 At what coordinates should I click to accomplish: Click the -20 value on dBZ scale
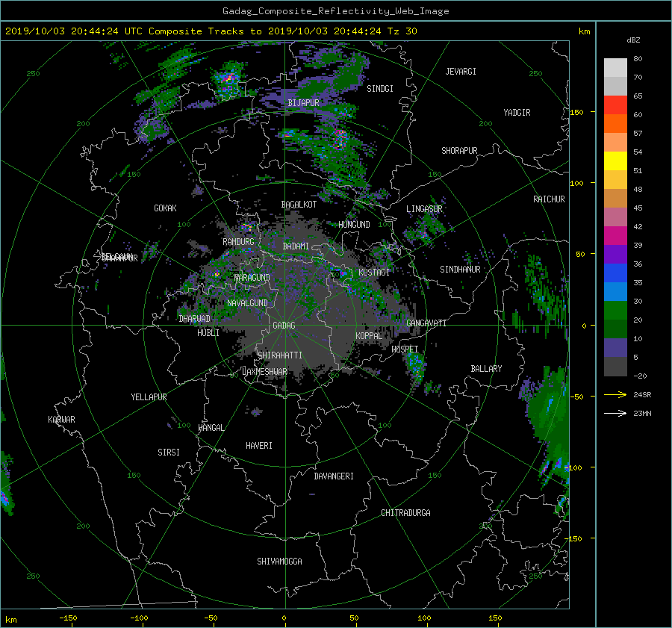point(641,376)
